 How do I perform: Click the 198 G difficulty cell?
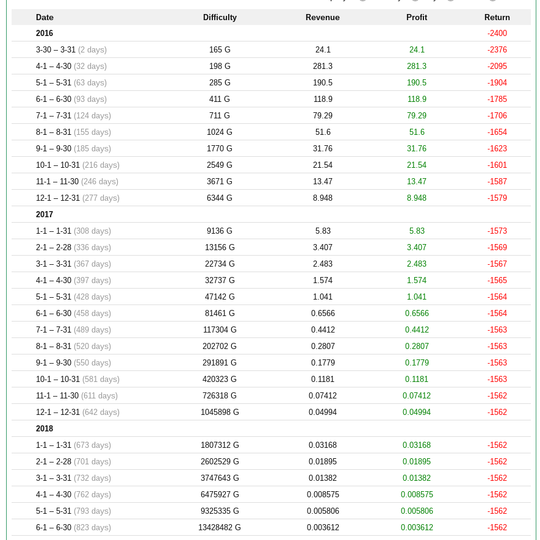(x=220, y=66)
